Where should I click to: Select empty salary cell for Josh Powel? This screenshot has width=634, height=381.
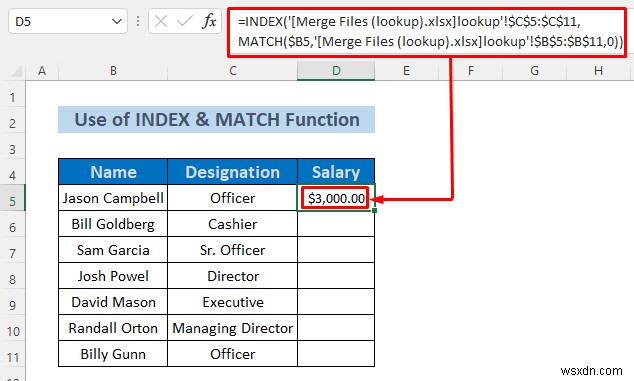[x=336, y=276]
